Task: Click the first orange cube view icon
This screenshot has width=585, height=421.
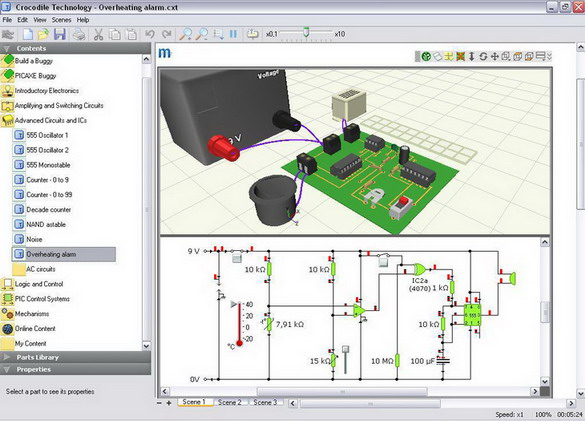Action: point(517,56)
